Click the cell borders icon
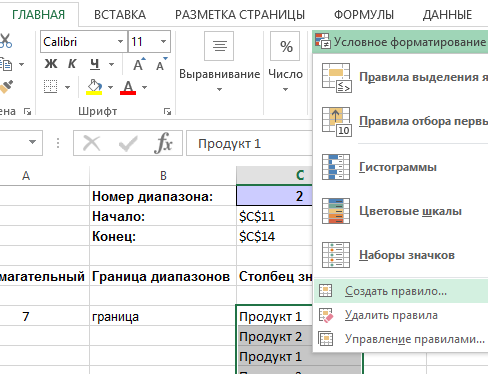This screenshot has height=374, width=488. [50, 87]
